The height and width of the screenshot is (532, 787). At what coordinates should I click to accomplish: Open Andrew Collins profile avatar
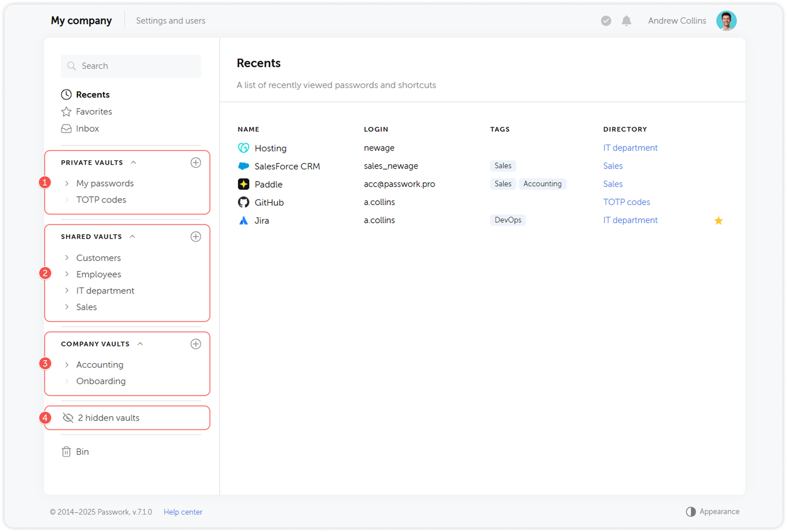(726, 21)
